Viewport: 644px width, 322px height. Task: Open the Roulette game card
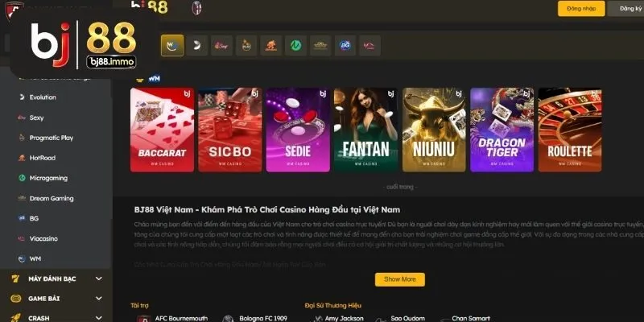tap(570, 130)
